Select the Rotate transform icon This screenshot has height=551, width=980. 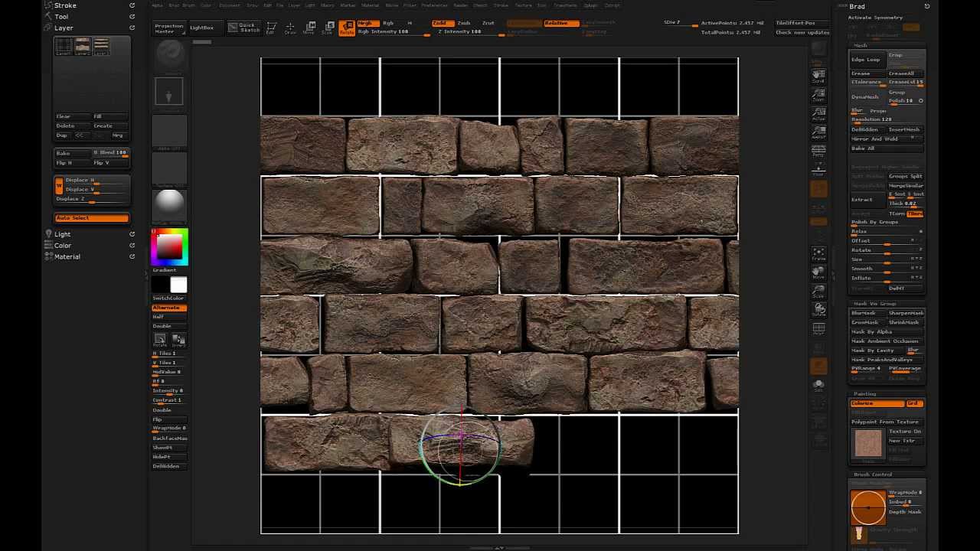347,28
